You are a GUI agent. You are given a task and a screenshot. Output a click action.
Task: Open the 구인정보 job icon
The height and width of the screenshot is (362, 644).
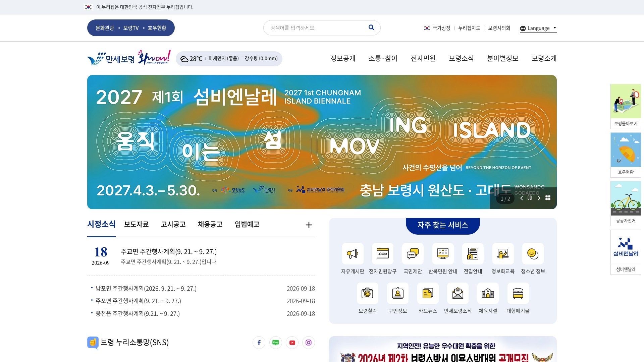tap(398, 293)
